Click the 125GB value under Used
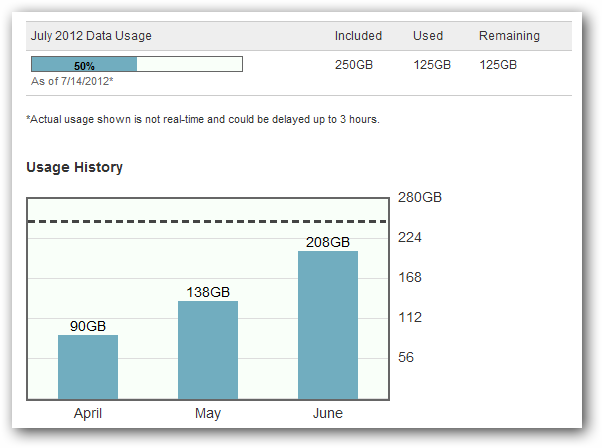This screenshot has height=448, width=602. tap(432, 65)
